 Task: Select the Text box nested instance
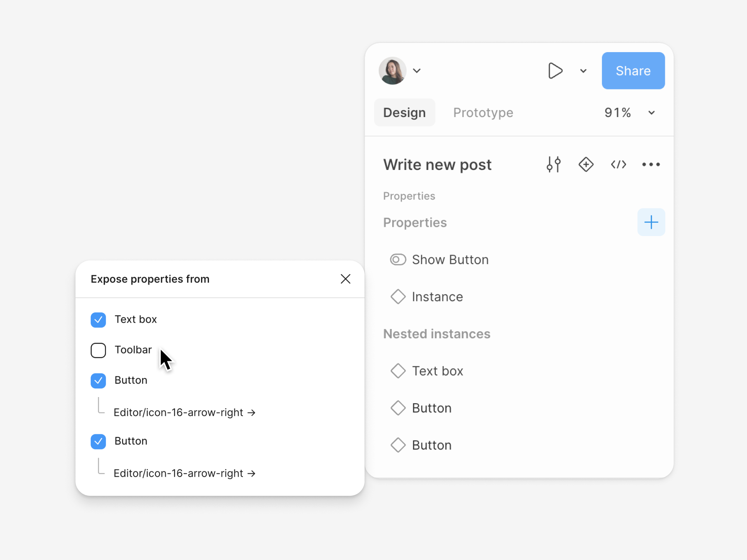click(437, 371)
